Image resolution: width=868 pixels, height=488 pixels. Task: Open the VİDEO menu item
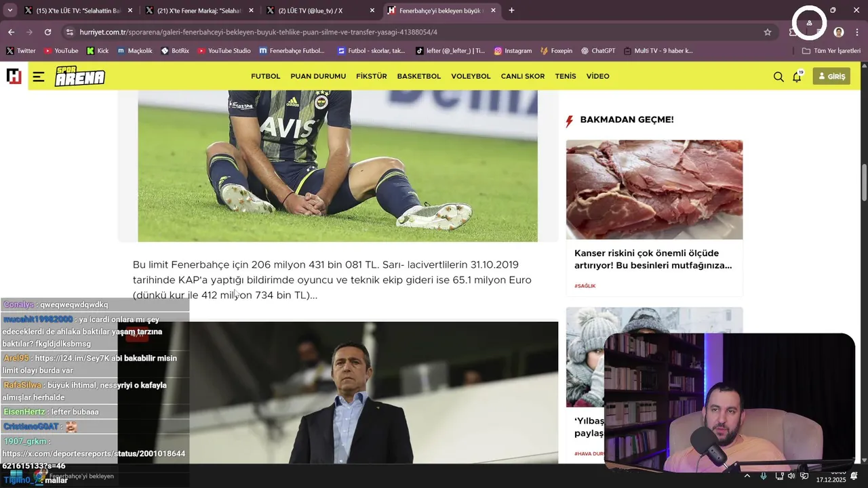point(597,77)
